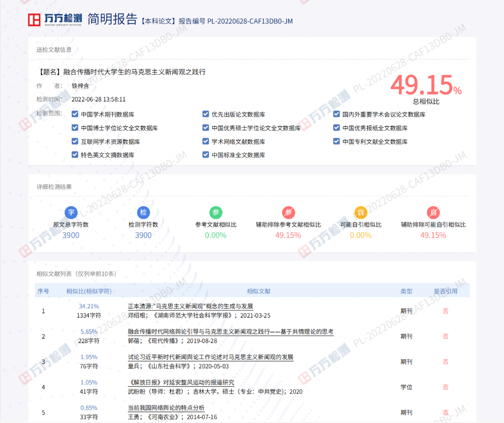The height and width of the screenshot is (423, 504).
Task: Open link 当前我国网络舆论的特点分析
Action: click(x=166, y=408)
